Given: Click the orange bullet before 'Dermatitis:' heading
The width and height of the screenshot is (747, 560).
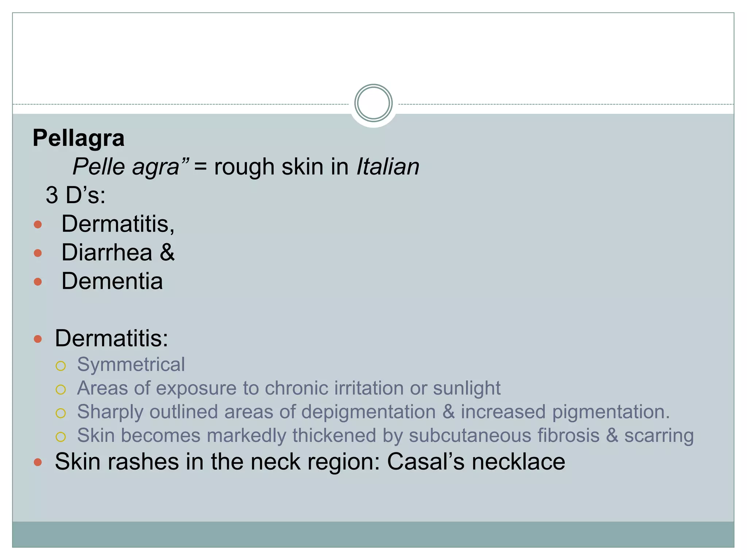Looking at the screenshot, I should (x=38, y=339).
